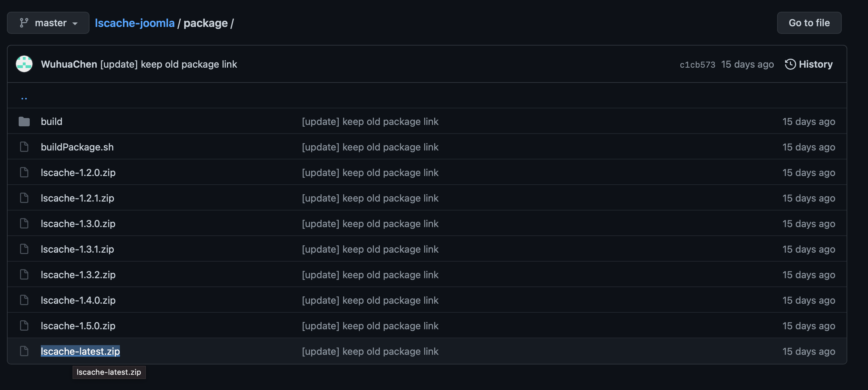Screen dimensions: 868x390
Task: Select the package directory breadcrumb tab
Action: tap(205, 22)
